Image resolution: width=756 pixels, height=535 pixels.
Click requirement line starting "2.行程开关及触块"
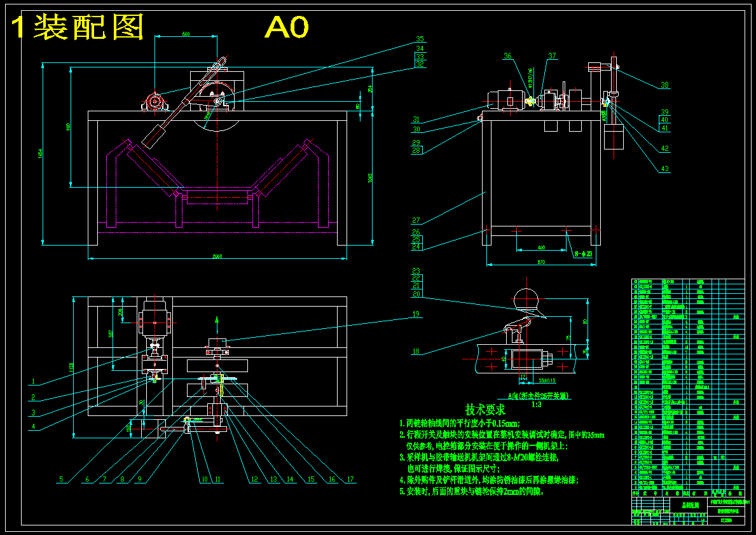(502, 435)
